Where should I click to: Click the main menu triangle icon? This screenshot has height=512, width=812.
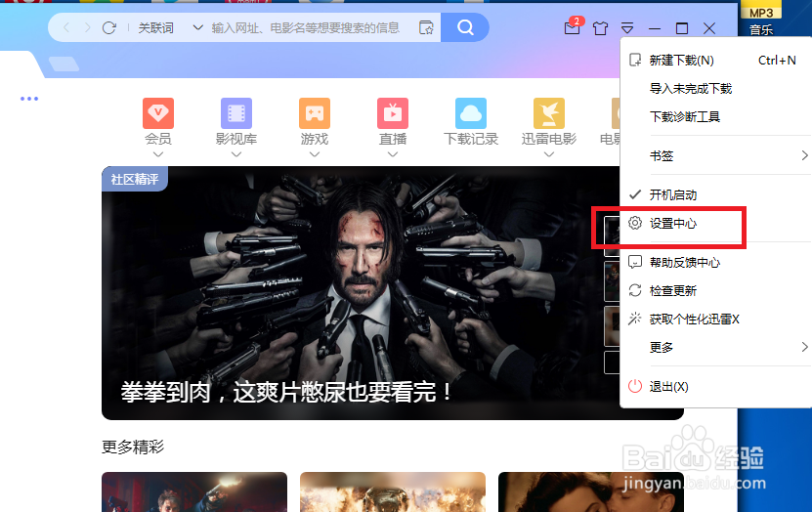627,28
